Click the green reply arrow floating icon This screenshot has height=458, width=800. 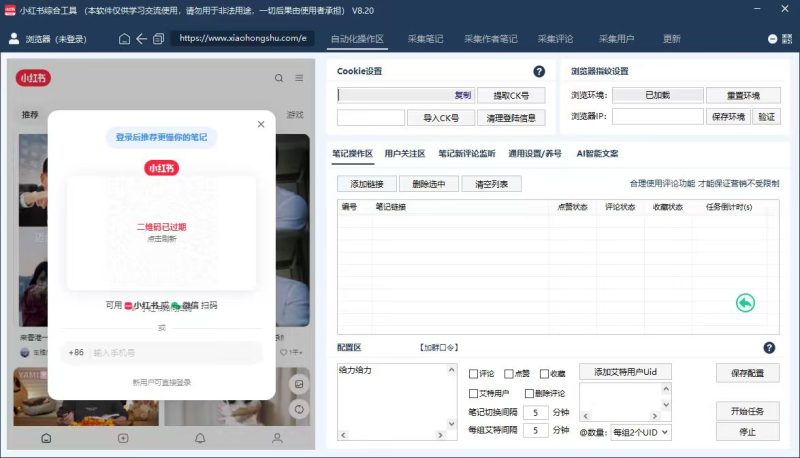point(745,302)
